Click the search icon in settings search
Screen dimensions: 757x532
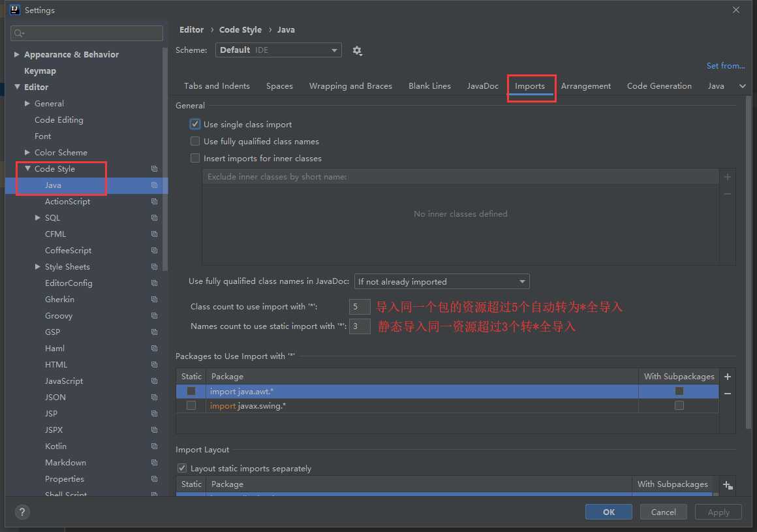[19, 33]
